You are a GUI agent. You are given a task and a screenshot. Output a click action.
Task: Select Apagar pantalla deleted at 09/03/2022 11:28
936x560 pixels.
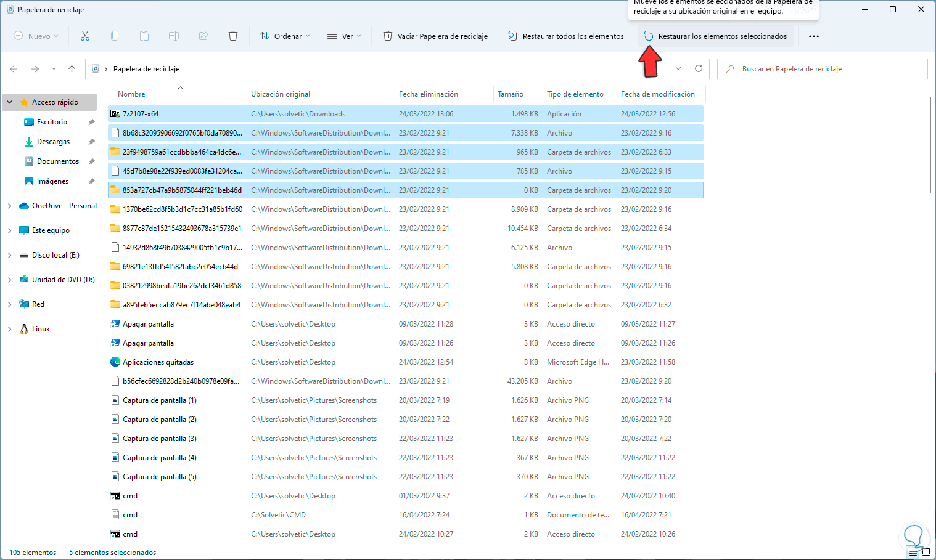[x=405, y=324]
